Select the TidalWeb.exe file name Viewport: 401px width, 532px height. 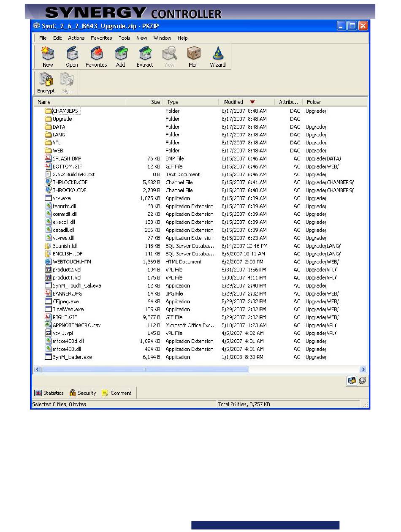coord(68,309)
